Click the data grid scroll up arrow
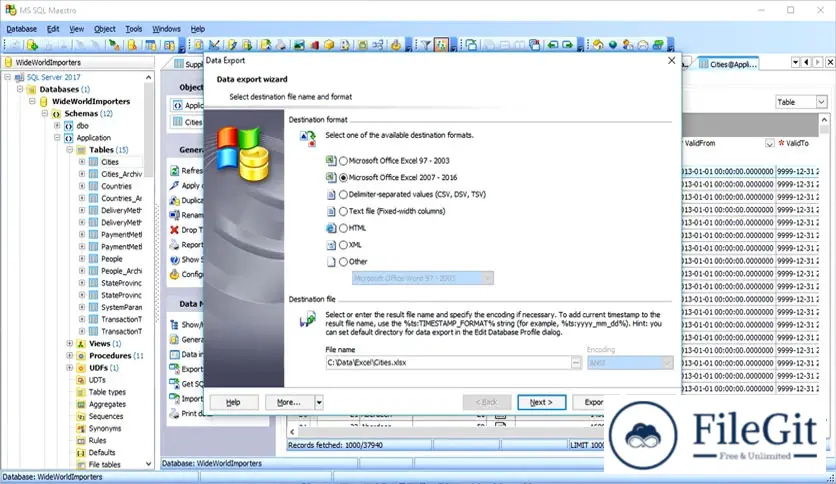836x484 pixels. point(824,120)
